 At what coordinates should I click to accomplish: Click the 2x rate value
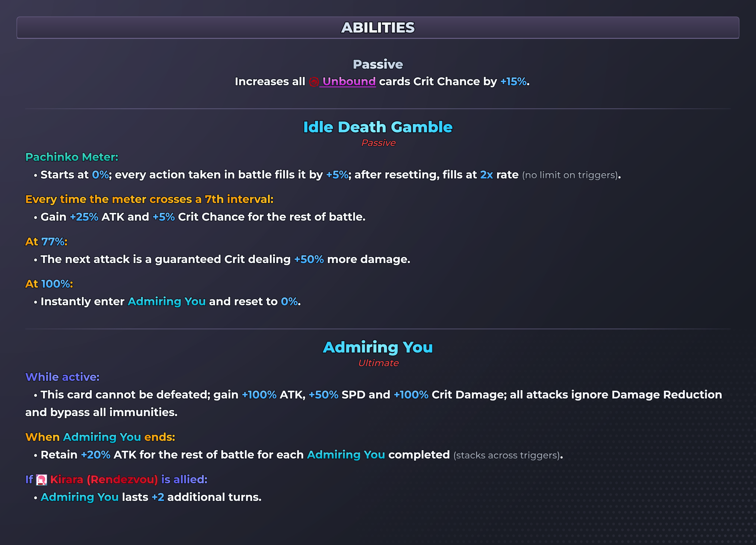coord(486,175)
